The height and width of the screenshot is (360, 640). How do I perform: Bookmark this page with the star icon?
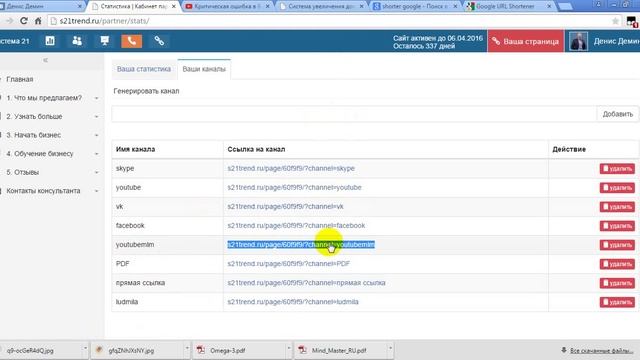615,21
